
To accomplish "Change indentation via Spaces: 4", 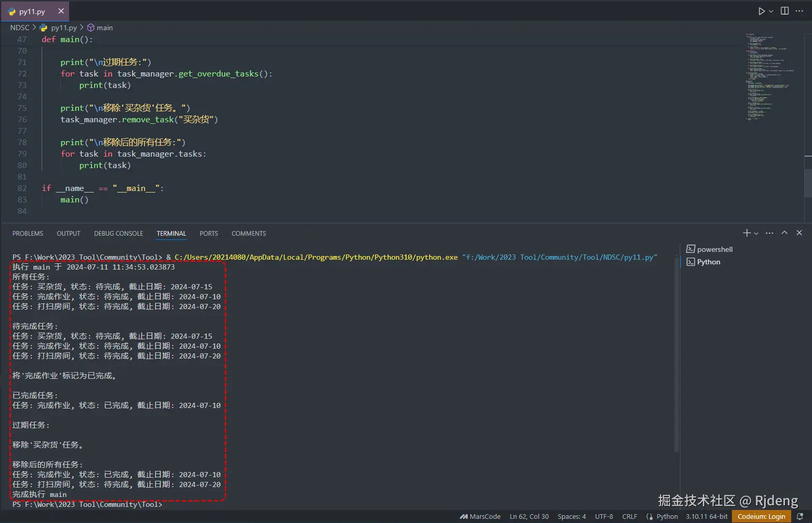I will click(572, 516).
